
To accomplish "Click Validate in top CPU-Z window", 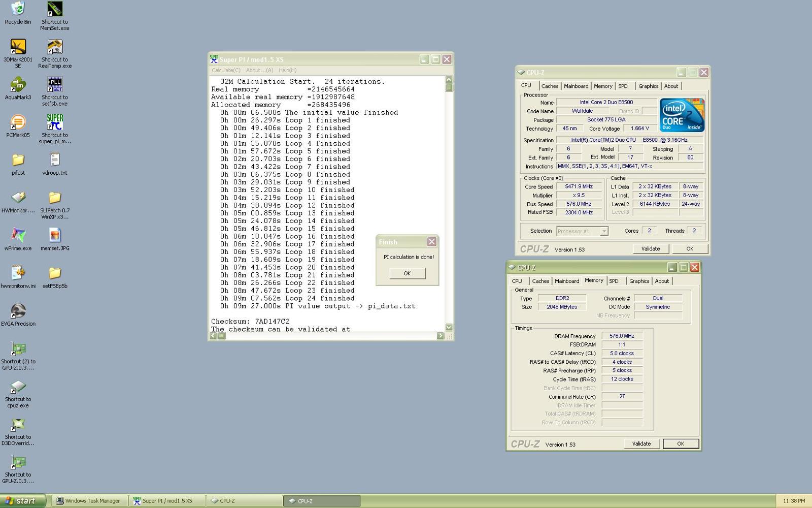I will point(651,249).
